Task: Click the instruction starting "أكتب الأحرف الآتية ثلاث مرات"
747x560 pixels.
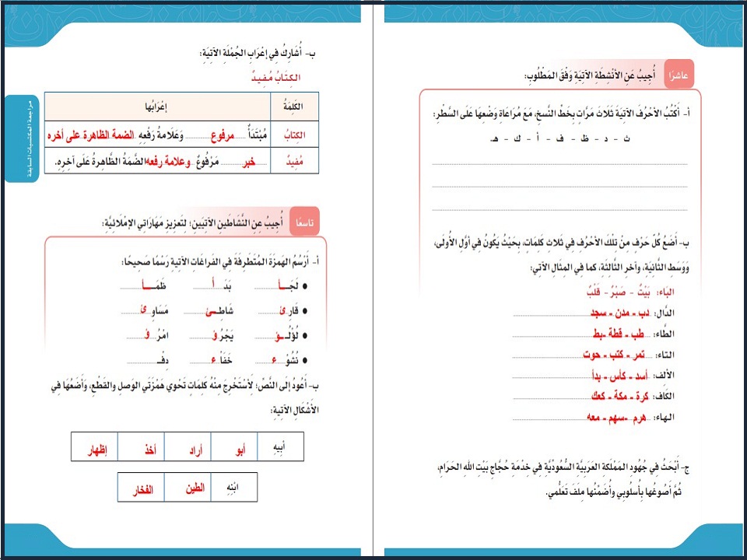Action: (x=563, y=114)
